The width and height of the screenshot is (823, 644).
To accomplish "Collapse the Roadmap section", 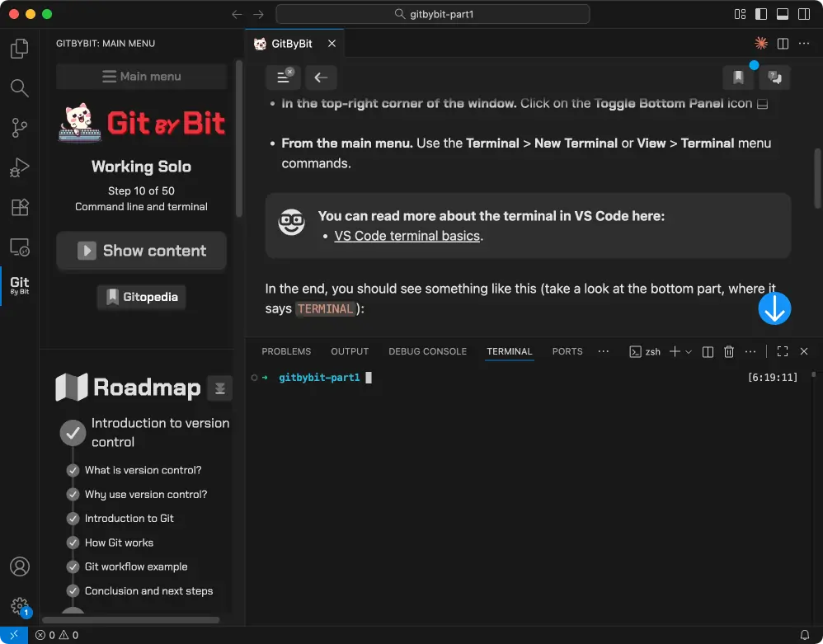I will (219, 388).
